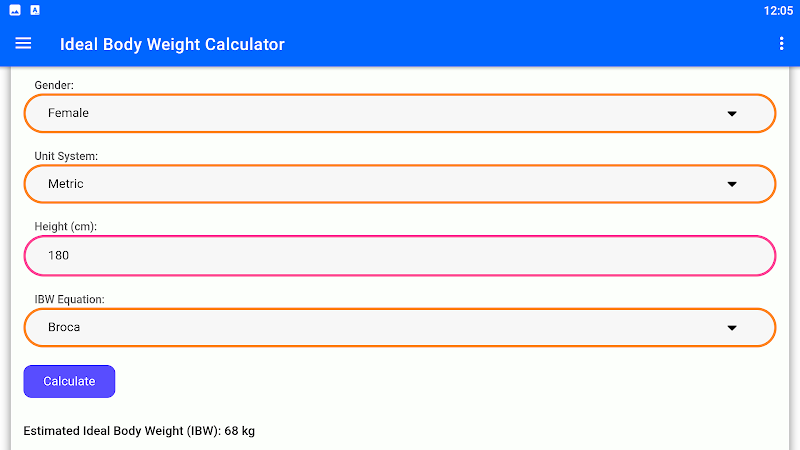Click the 'IBW Equation:' field label
This screenshot has width=800, height=450.
(x=69, y=299)
